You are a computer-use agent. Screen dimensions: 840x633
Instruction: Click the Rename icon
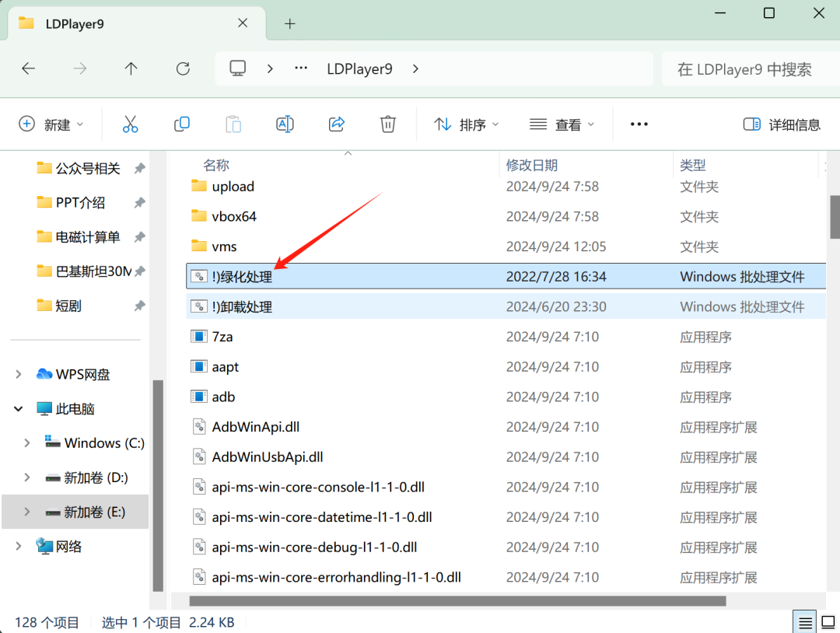[x=285, y=124]
